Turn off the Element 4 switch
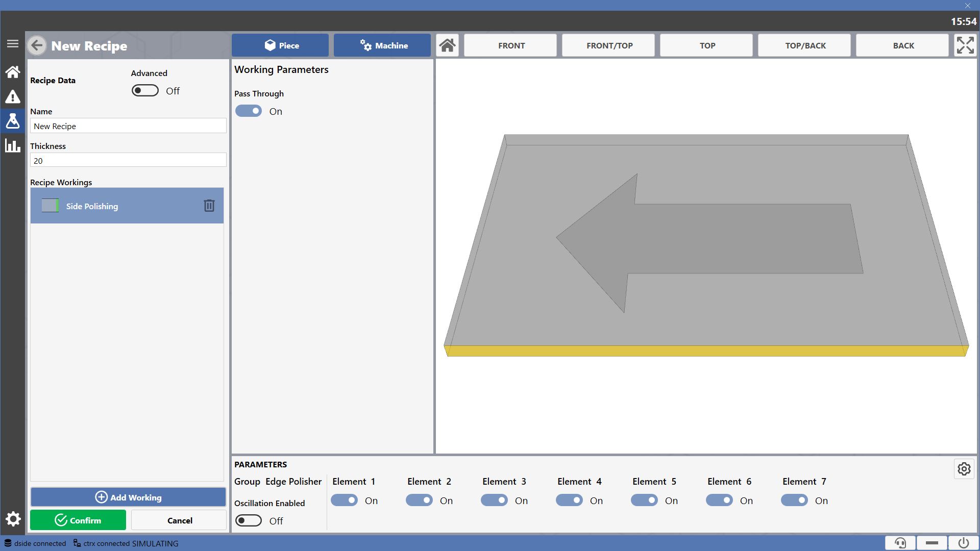980x551 pixels. pos(569,500)
